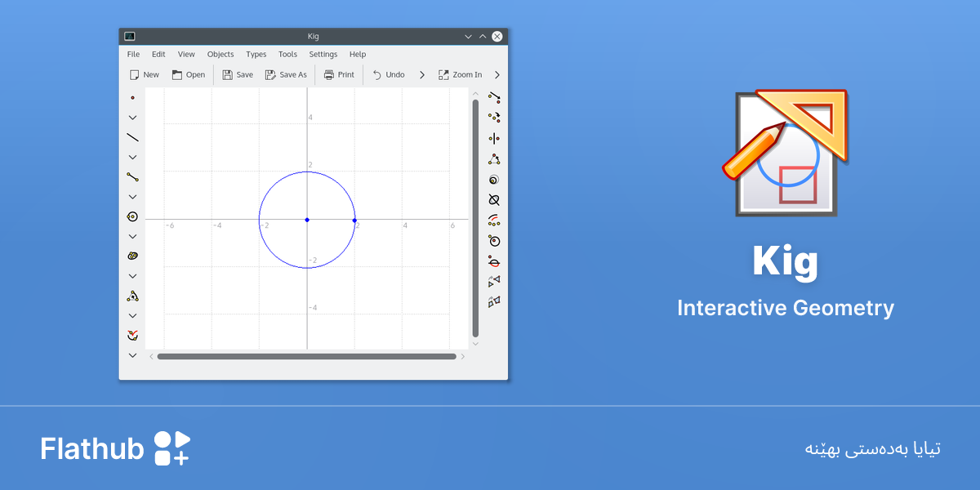This screenshot has width=980, height=490.
Task: Show hidden toolbar items after Undo
Action: (x=422, y=74)
